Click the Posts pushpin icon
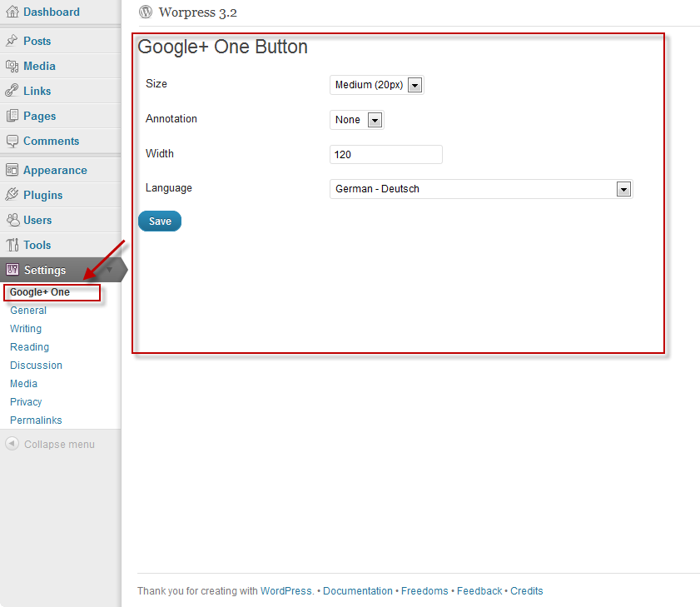This screenshot has width=700, height=607. tap(12, 41)
